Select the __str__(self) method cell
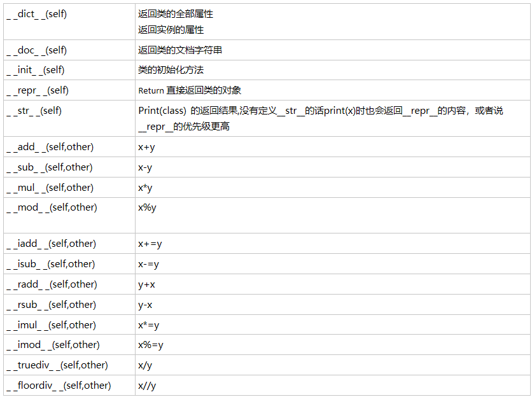Viewport: 532px width, 397px height. coord(34,111)
